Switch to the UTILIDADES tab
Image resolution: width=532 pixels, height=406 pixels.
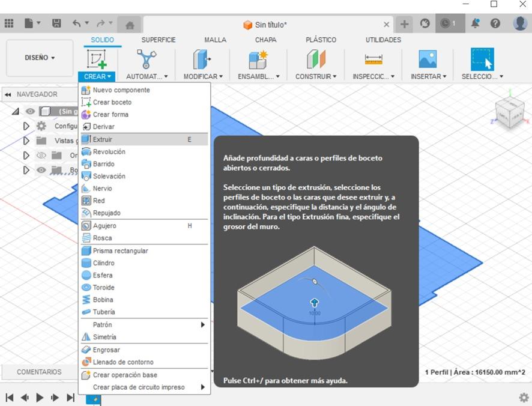coord(383,40)
